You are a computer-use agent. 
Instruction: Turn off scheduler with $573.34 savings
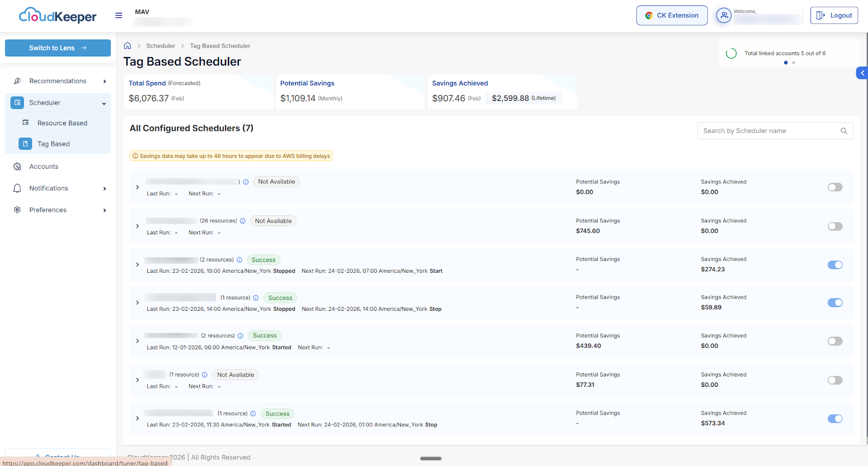[835, 419]
